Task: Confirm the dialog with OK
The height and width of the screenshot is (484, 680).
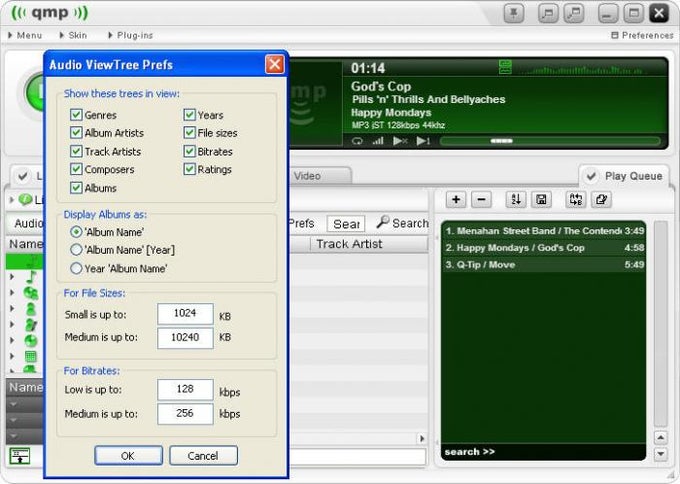Action: pos(128,456)
